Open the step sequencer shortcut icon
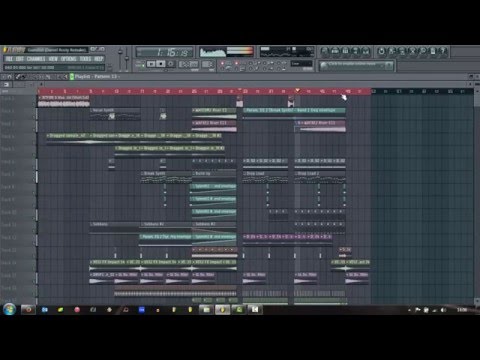This screenshot has height=360, width=480. [335, 51]
